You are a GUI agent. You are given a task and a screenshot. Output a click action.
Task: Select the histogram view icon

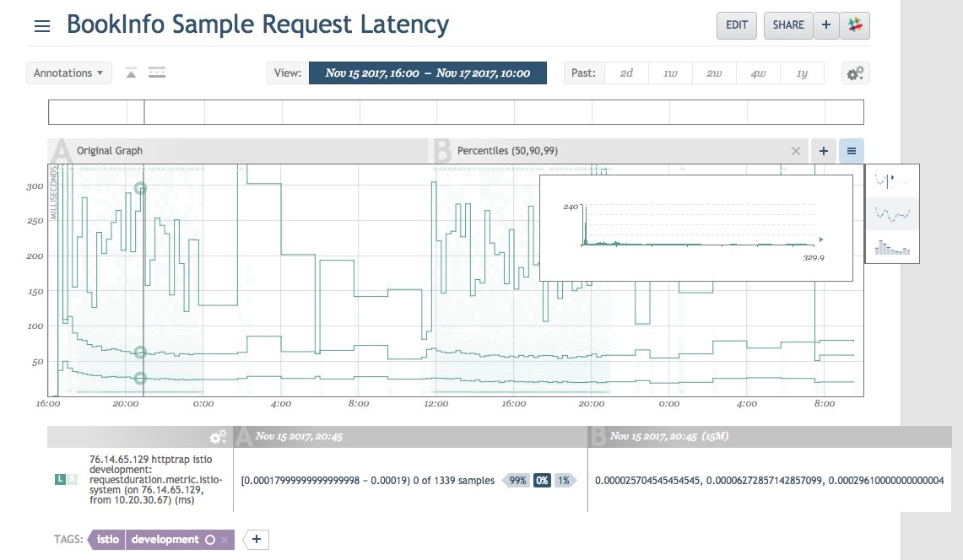892,247
